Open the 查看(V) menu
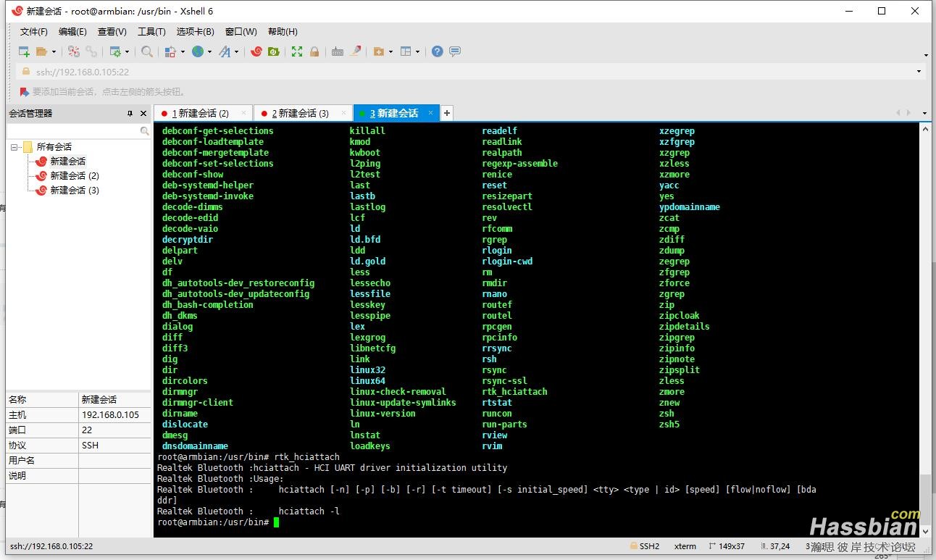Screen dimensions: 936x560 [x=112, y=32]
